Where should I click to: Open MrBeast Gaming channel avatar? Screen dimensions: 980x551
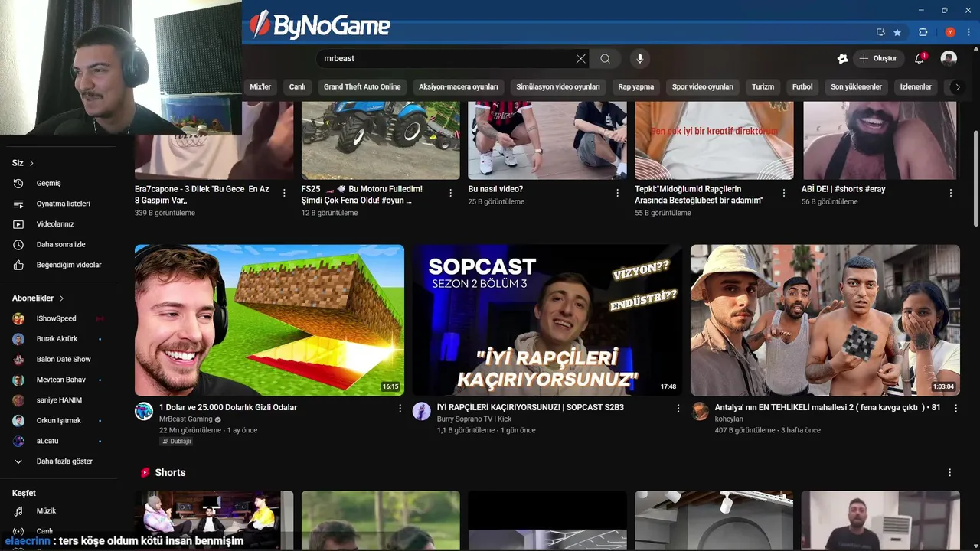pyautogui.click(x=144, y=412)
